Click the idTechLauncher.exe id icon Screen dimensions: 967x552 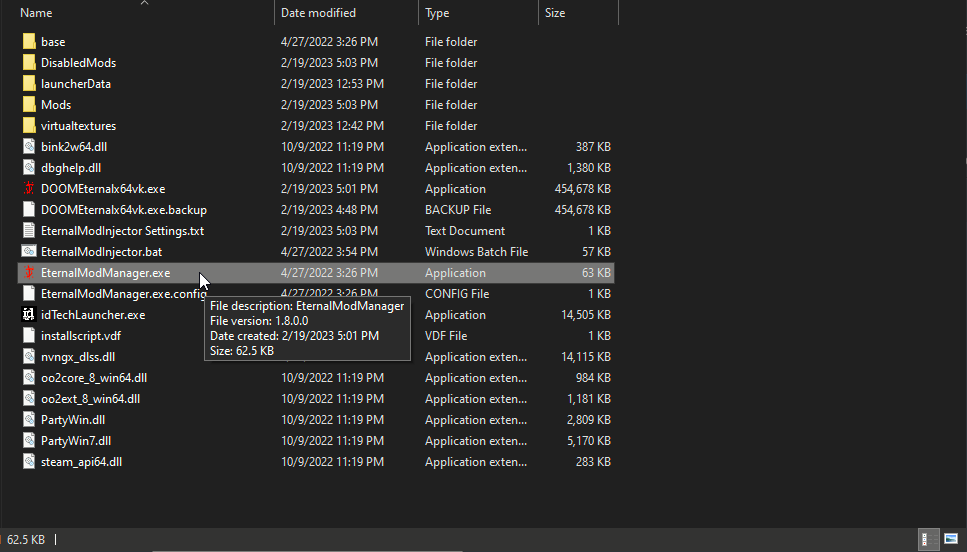pyautogui.click(x=28, y=315)
